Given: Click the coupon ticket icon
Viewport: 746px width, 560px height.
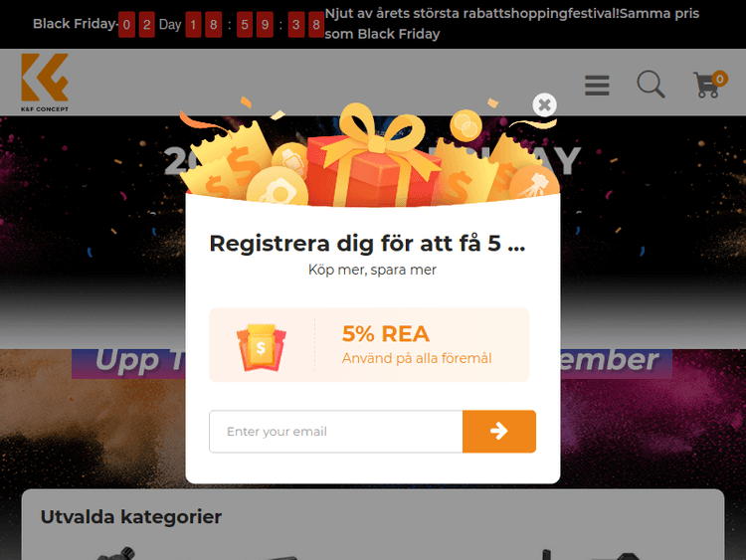Looking at the screenshot, I should click(261, 347).
